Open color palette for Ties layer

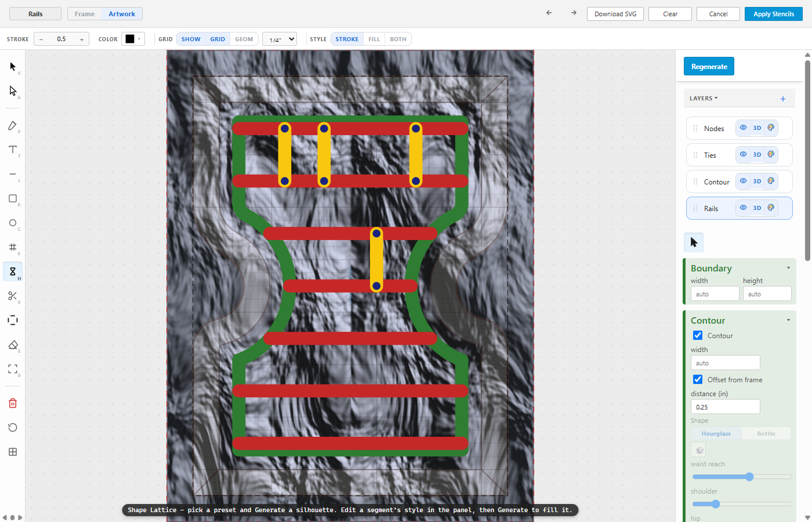771,154
